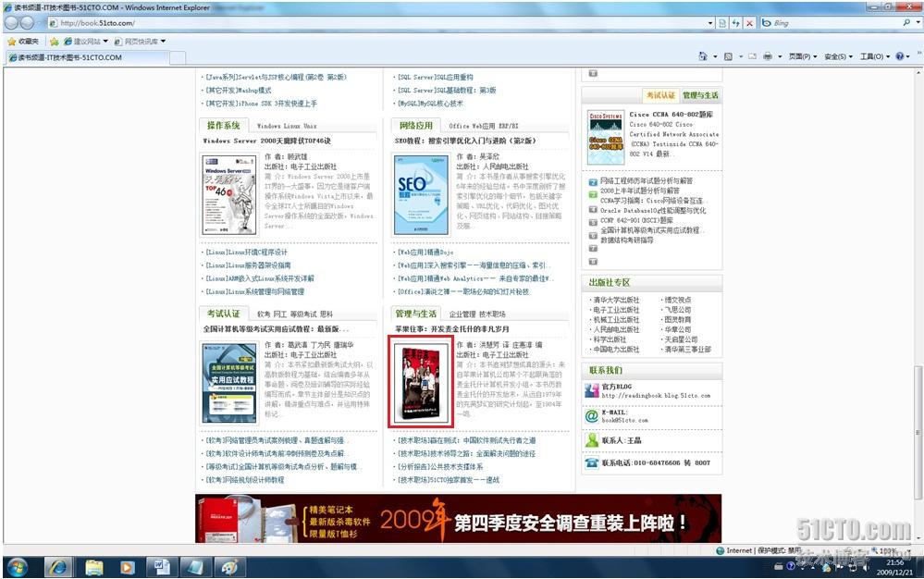Click the Cisco Systems CCNA cover thumbnail
Image resolution: width=924 pixels, height=579 pixels.
[605, 138]
